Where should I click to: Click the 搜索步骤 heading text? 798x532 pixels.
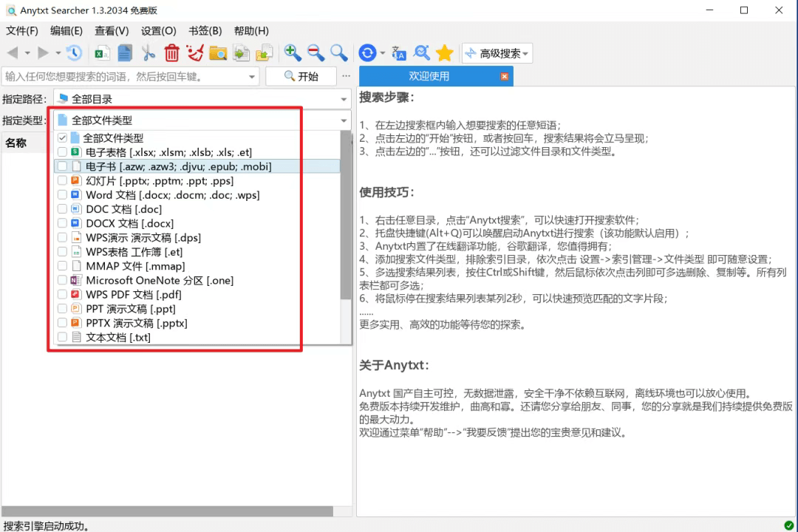[386, 98]
